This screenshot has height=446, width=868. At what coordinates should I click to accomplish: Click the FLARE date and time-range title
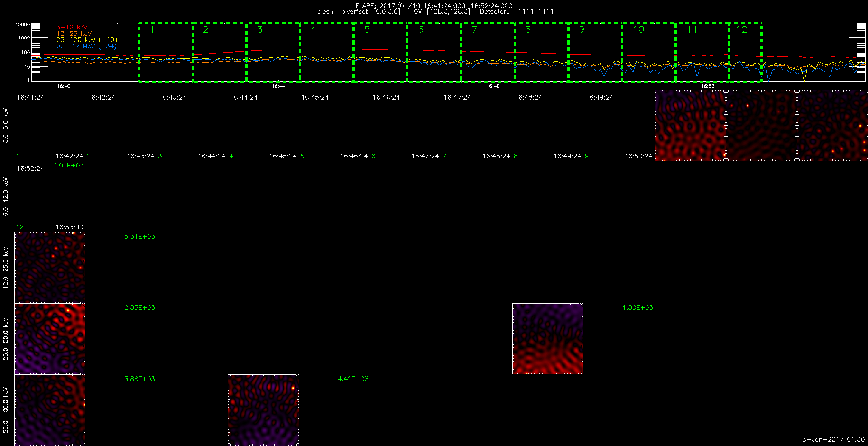[x=434, y=6]
